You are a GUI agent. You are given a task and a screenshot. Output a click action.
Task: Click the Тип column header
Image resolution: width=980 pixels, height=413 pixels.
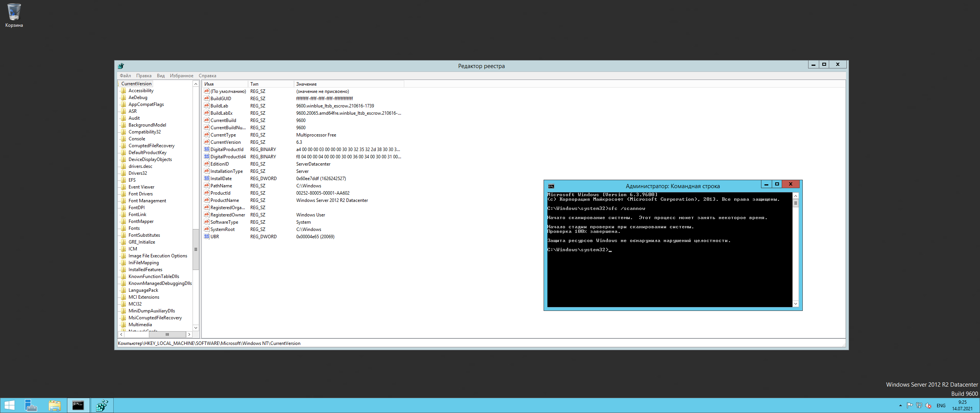tap(271, 84)
